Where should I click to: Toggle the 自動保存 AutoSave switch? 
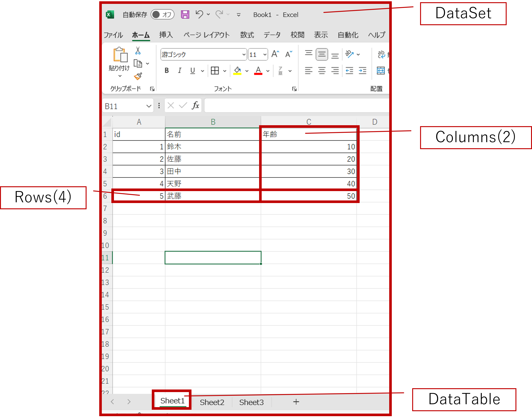click(162, 15)
